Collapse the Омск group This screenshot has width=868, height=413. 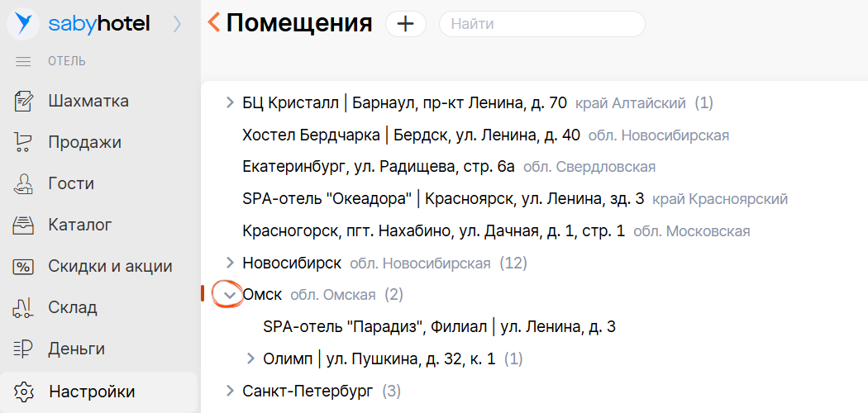tap(230, 295)
